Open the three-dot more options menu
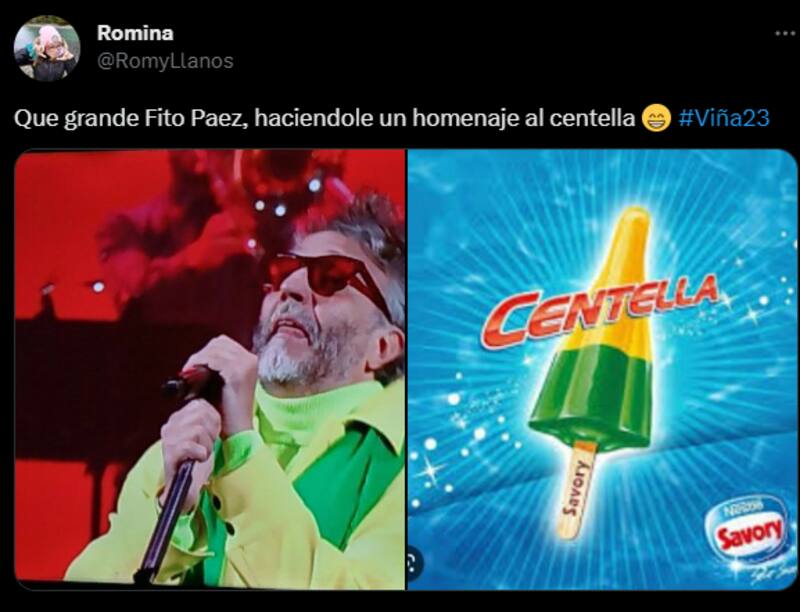The width and height of the screenshot is (800, 612). click(785, 34)
